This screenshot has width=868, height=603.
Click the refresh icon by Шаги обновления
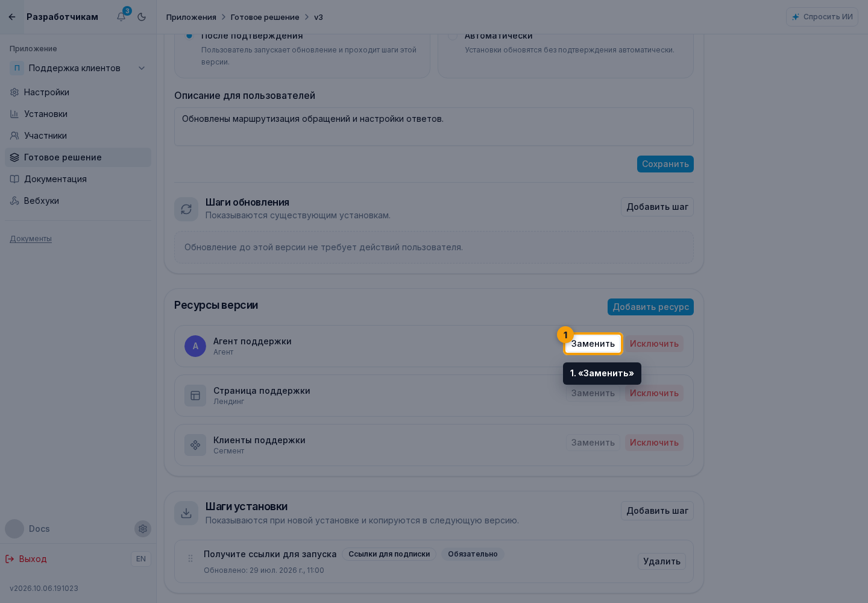coord(186,209)
